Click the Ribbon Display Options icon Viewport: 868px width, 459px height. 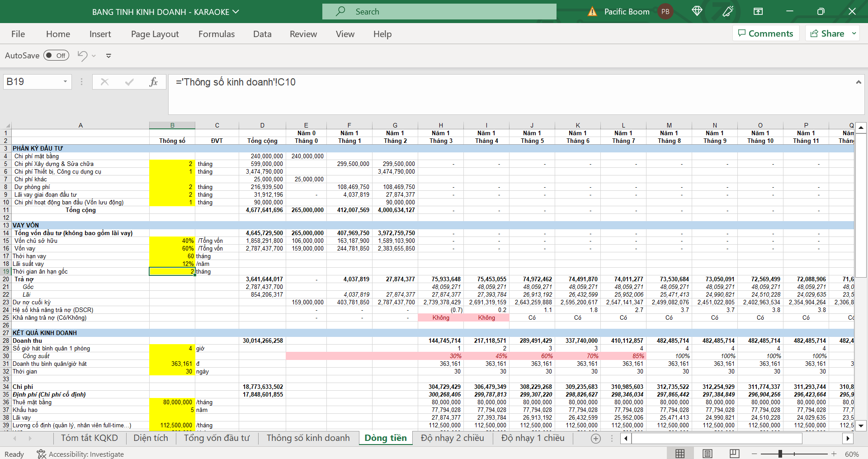coord(758,11)
